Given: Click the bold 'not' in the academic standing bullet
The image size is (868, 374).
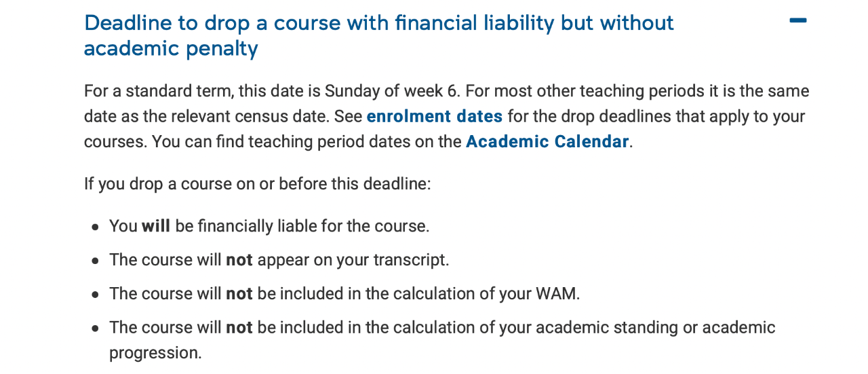Looking at the screenshot, I should [239, 328].
